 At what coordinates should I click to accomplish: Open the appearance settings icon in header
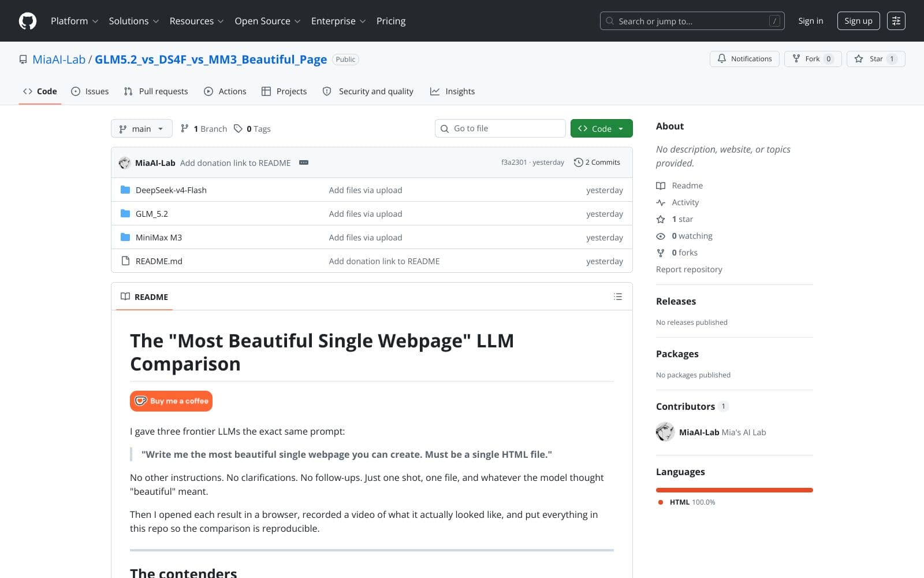click(896, 21)
